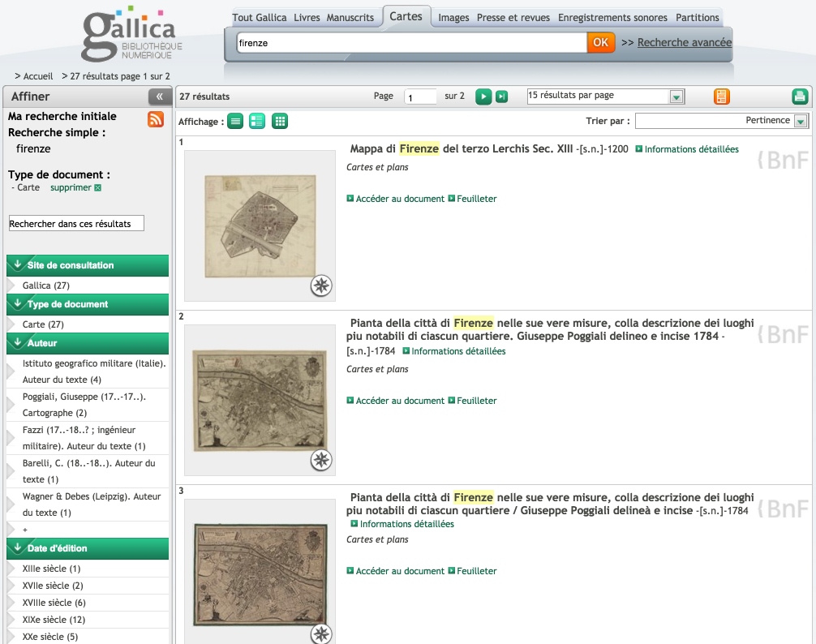Filter by XIIIe siècle (1)
The image size is (816, 644).
point(51,569)
